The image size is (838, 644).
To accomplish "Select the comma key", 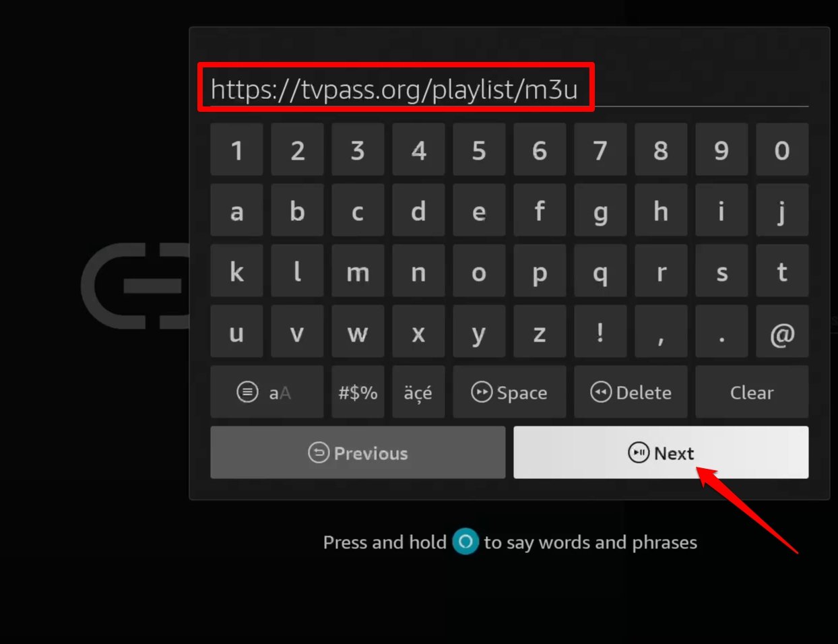I will pos(661,331).
